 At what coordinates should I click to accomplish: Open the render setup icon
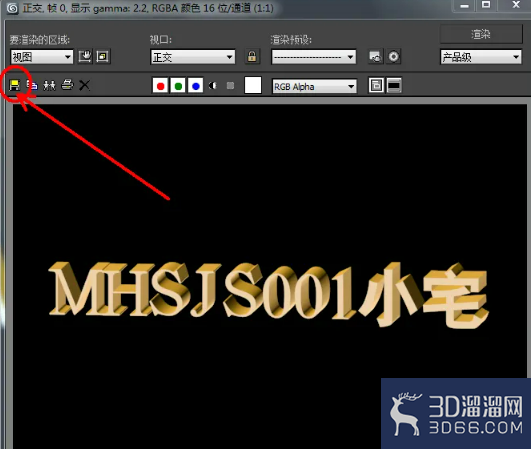pos(376,57)
